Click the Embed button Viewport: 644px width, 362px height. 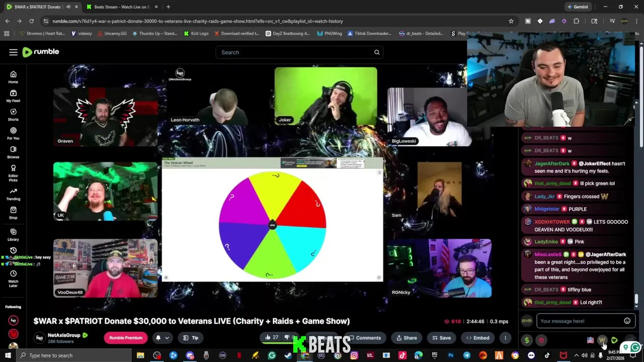477,338
